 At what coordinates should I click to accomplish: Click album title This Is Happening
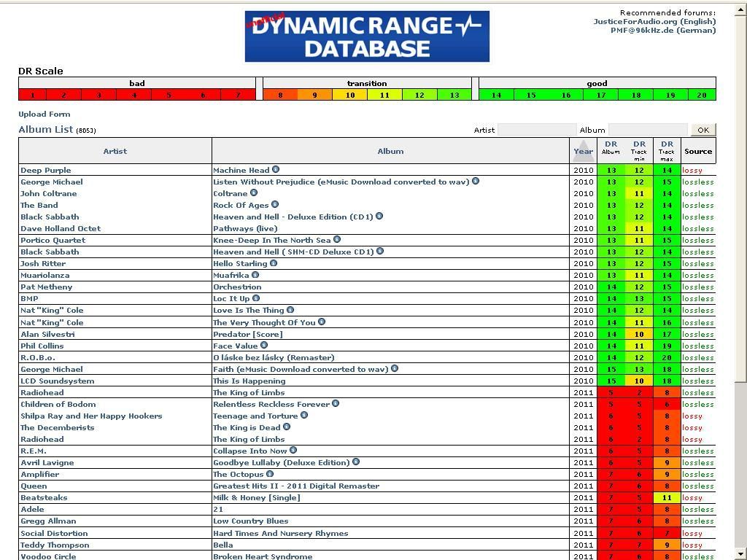tap(249, 381)
